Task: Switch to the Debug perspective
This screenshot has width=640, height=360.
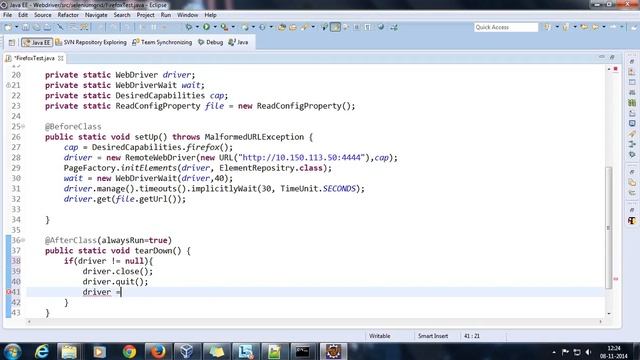Action: 211,42
